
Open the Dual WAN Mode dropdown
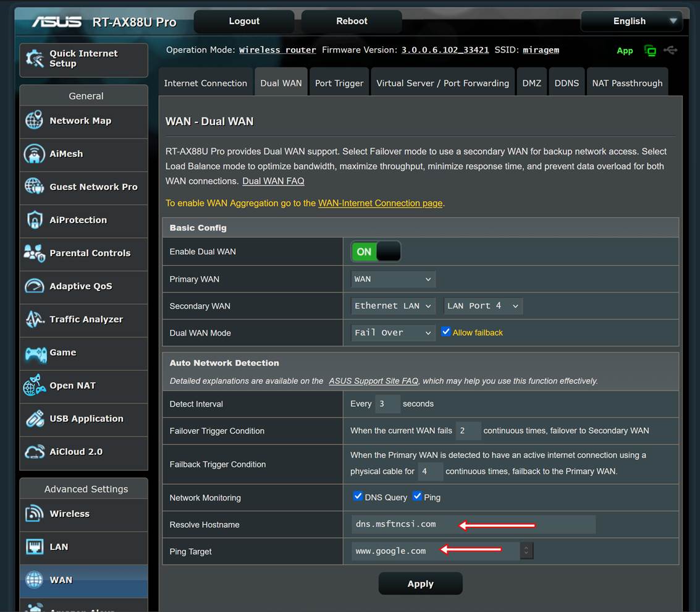tap(393, 333)
